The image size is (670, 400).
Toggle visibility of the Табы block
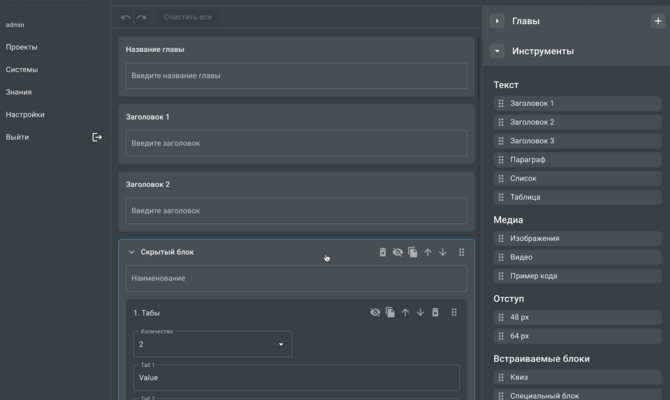pyautogui.click(x=375, y=312)
